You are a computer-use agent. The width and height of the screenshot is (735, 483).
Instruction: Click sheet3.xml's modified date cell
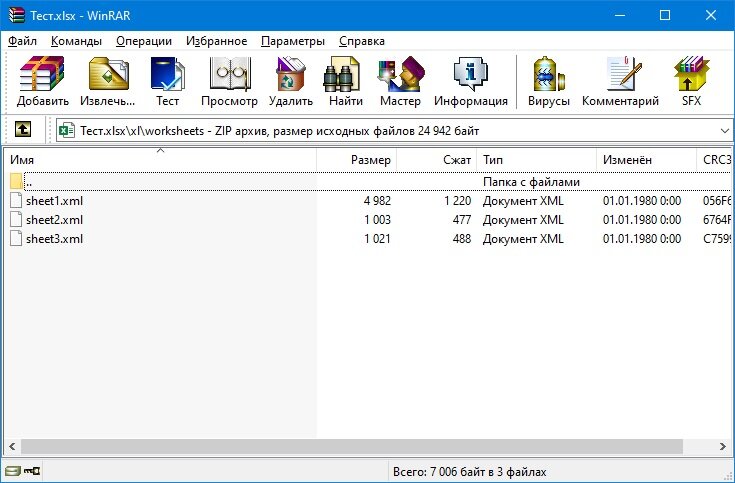[642, 238]
